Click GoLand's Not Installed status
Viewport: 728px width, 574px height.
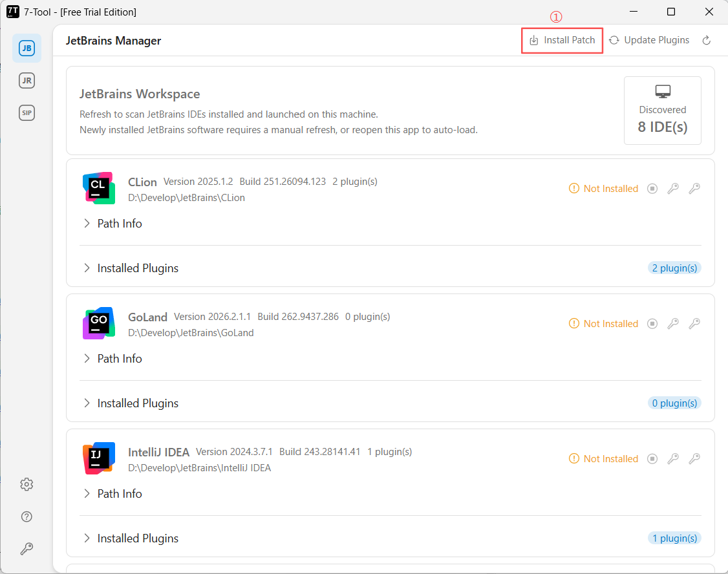603,323
